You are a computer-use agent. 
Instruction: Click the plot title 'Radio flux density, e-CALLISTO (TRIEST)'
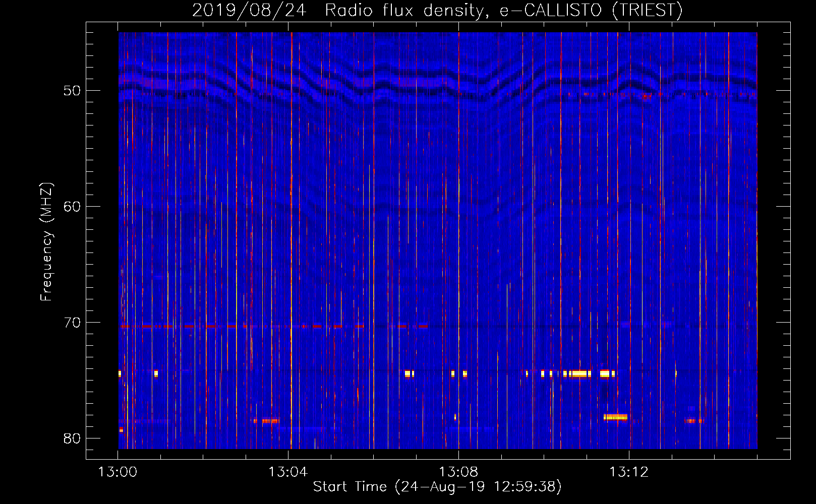click(x=504, y=10)
